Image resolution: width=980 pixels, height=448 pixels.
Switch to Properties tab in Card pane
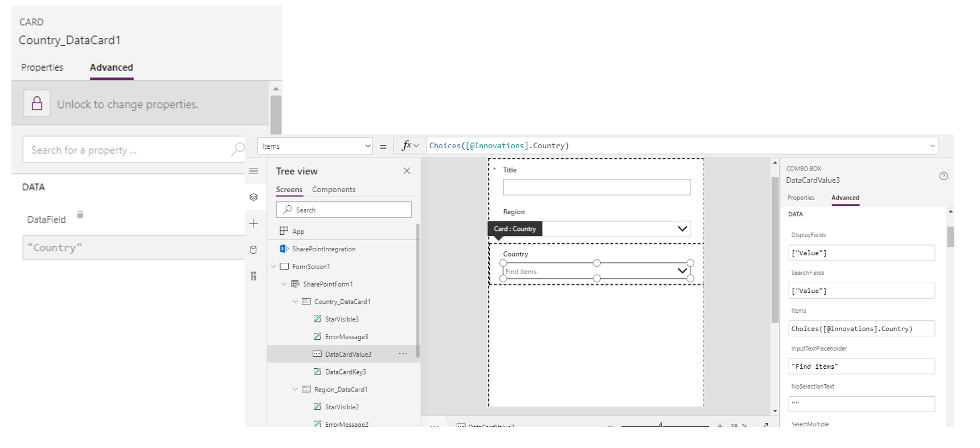pyautogui.click(x=42, y=67)
